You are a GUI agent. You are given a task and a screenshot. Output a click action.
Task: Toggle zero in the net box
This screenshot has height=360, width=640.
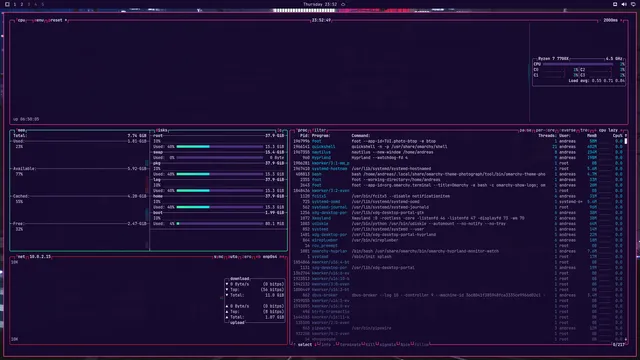coord(247,257)
